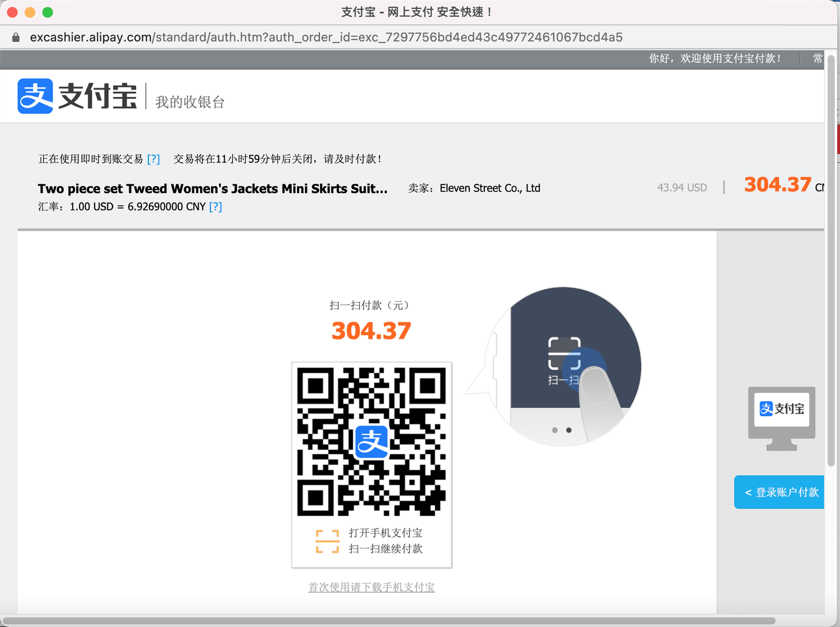Click the Alipay QR code for payment
Image resolution: width=840 pixels, height=627 pixels.
tap(371, 442)
